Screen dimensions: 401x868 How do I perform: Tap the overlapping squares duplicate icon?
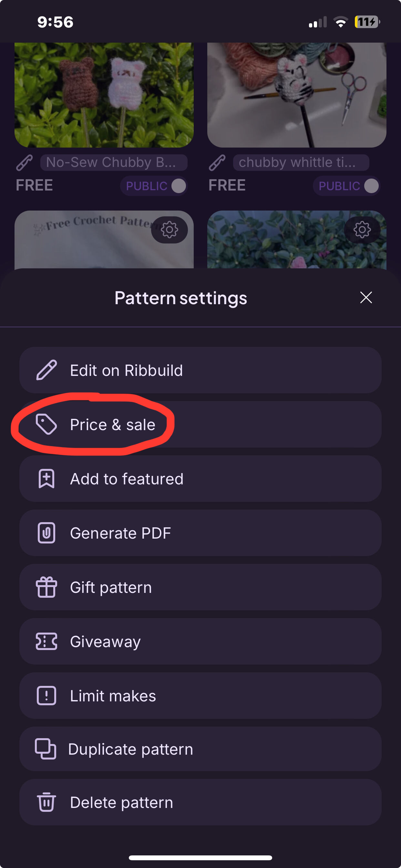46,749
